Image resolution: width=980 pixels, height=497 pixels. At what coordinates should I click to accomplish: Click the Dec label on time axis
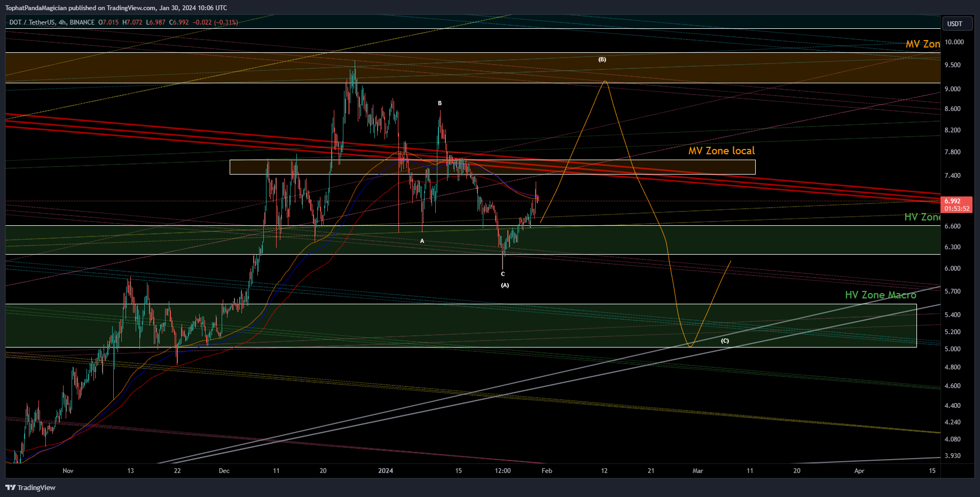pyautogui.click(x=224, y=471)
